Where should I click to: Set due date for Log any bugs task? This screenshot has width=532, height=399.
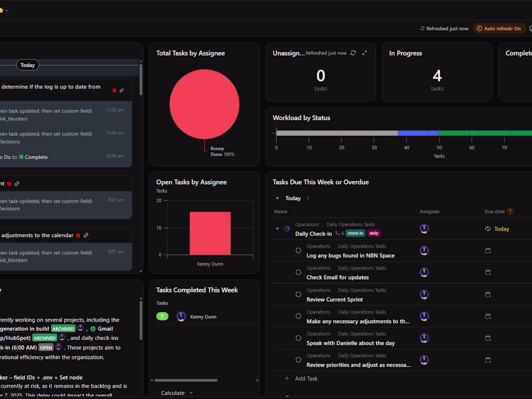click(488, 251)
